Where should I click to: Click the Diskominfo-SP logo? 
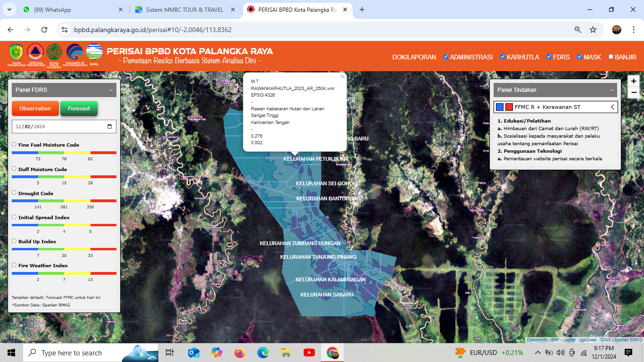(x=74, y=52)
